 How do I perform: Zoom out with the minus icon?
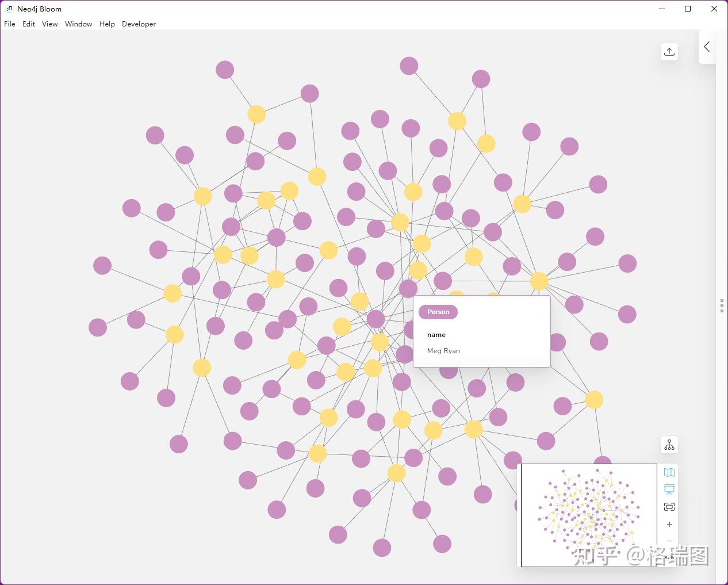[x=669, y=541]
